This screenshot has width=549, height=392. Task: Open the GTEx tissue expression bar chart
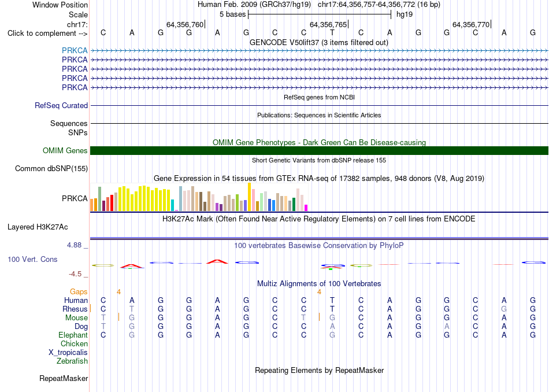(199, 197)
